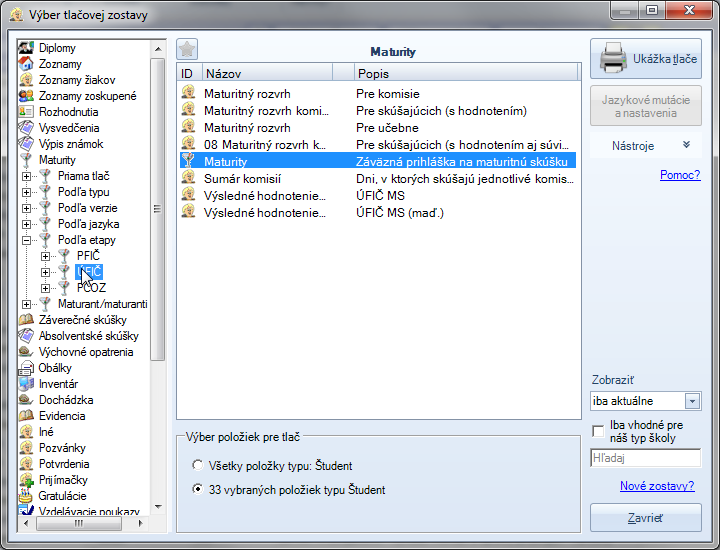This screenshot has width=721, height=550.
Task: Select Pre skúšajúcich (s hodnotením) row
Action: coord(378,110)
